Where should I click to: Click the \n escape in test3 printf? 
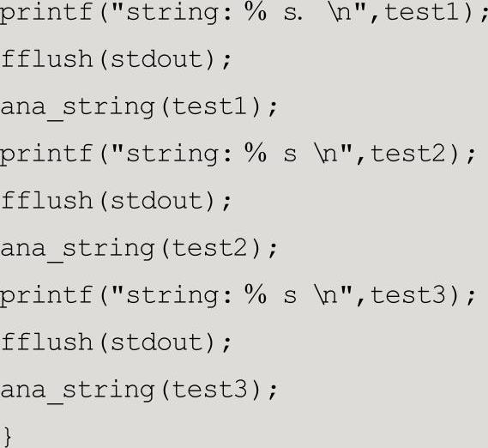(327, 294)
